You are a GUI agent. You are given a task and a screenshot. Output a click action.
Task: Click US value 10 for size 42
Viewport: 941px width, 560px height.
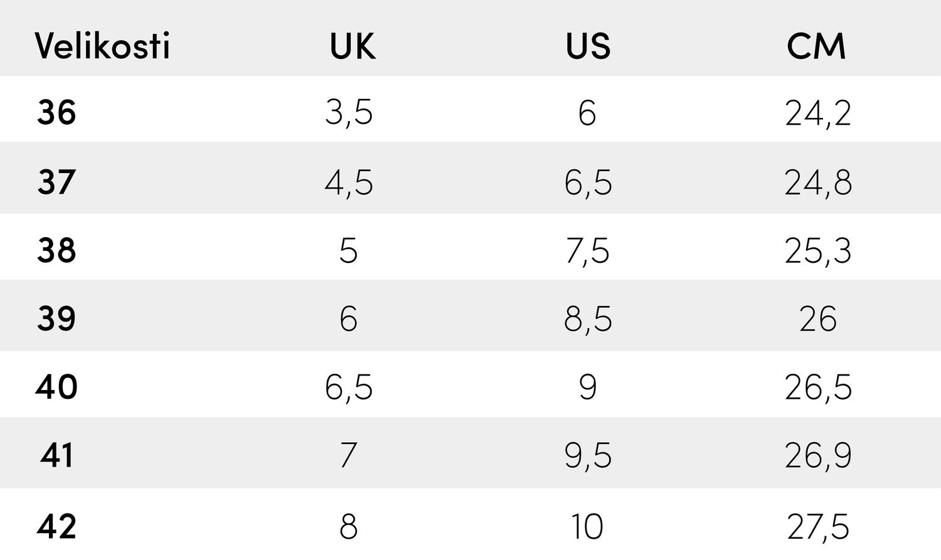(588, 526)
